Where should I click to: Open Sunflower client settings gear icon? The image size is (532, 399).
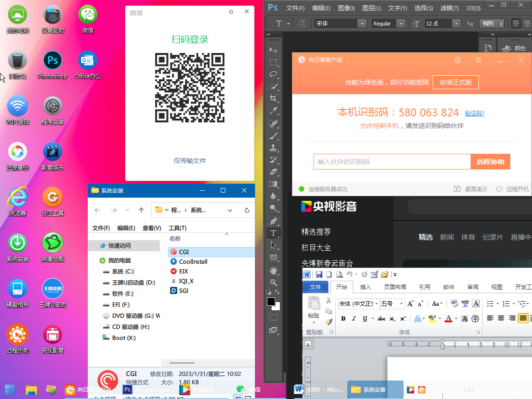(x=458, y=60)
